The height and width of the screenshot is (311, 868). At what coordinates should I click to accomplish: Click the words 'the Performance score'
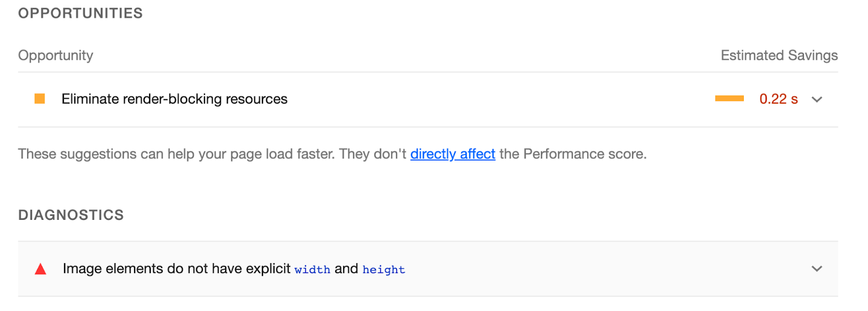pos(572,154)
